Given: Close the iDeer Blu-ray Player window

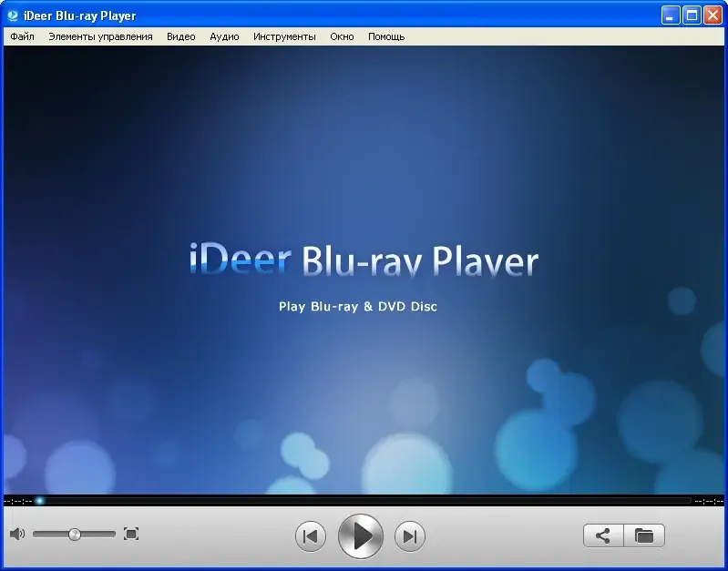Looking at the screenshot, I should [x=713, y=15].
